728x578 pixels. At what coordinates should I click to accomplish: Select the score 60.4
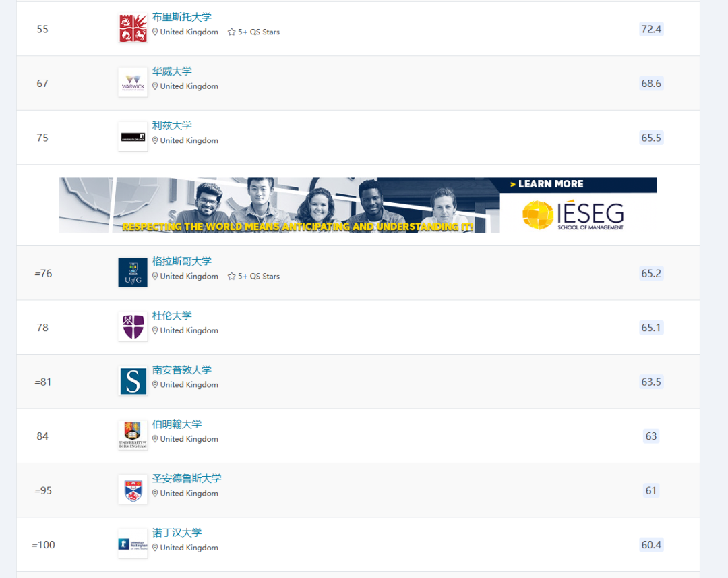[651, 545]
